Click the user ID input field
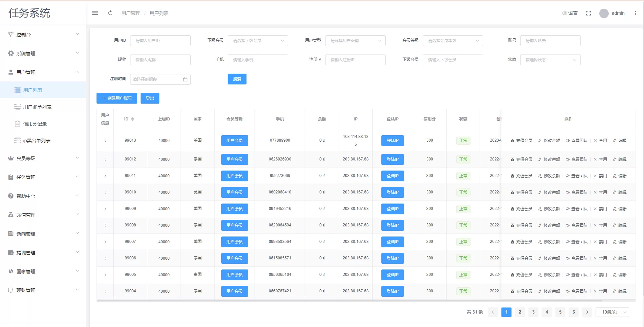Image resolution: width=644 pixels, height=327 pixels. [x=160, y=41]
